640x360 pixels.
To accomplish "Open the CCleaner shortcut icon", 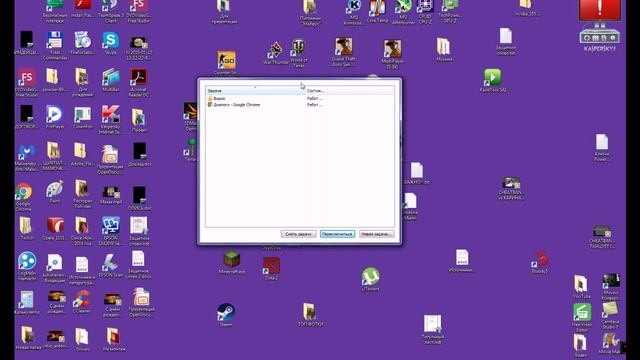I will 82,302.
